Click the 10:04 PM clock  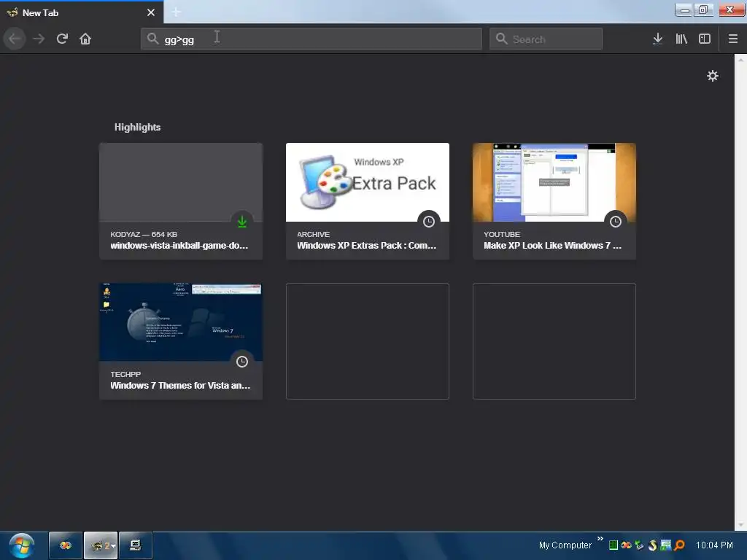coord(714,545)
